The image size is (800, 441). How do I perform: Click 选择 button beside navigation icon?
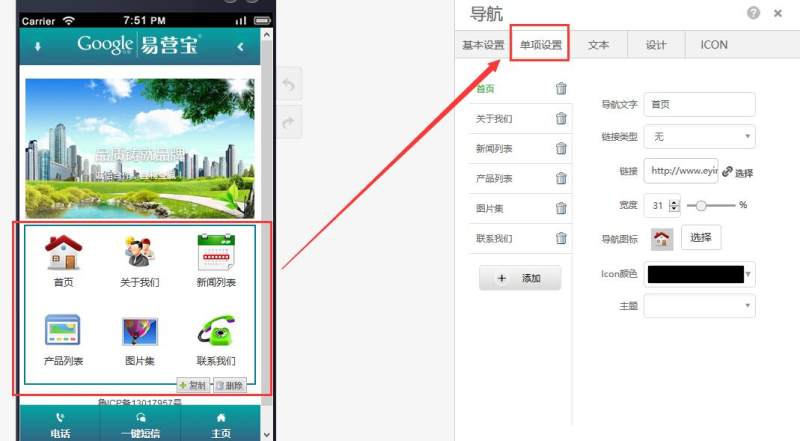[x=701, y=237]
